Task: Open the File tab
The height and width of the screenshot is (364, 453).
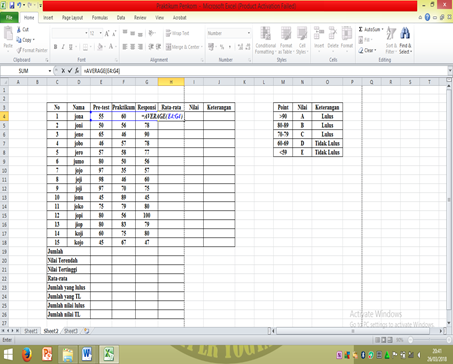Action: [9, 18]
